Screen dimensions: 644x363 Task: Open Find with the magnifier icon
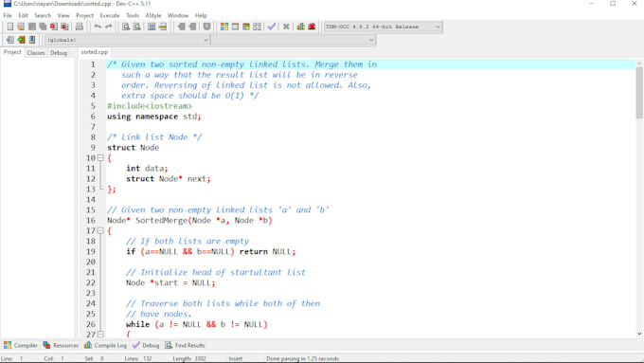click(126, 27)
